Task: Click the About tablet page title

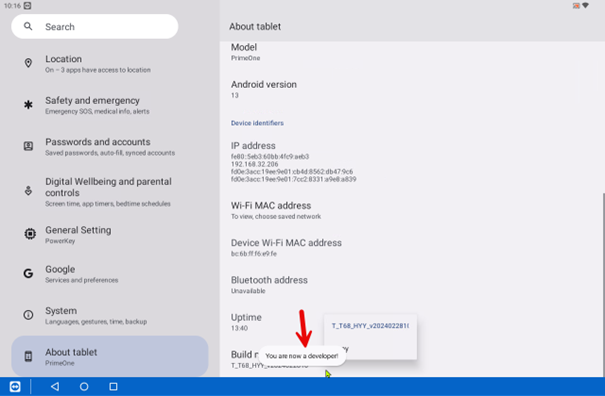Action: [255, 26]
